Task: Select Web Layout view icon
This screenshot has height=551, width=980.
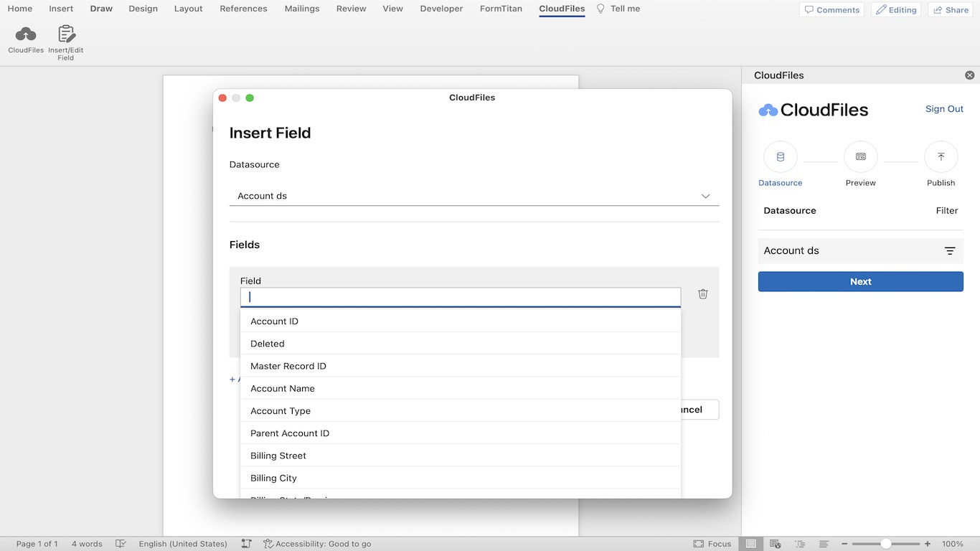Action: pyautogui.click(x=776, y=544)
